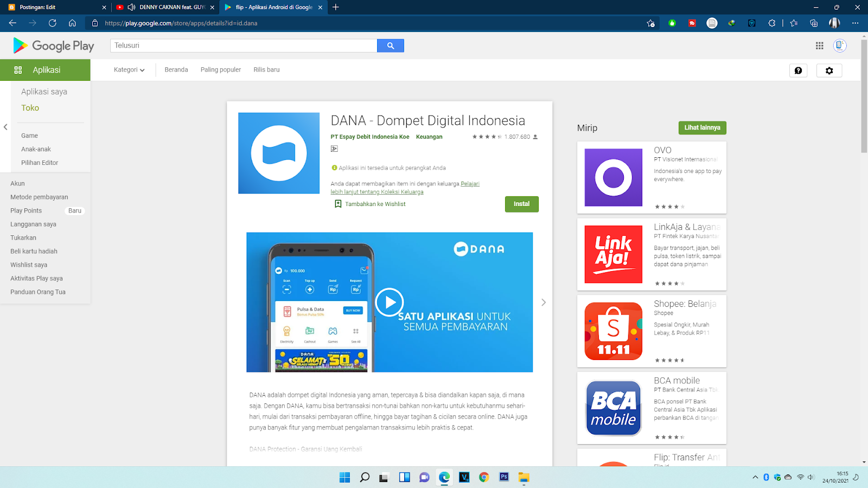This screenshot has width=868, height=488.
Task: Play the DANA promo video
Action: [x=390, y=302]
